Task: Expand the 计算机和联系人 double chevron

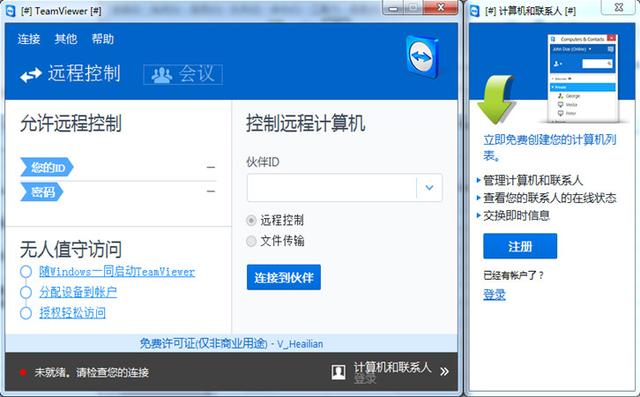Action: [444, 371]
